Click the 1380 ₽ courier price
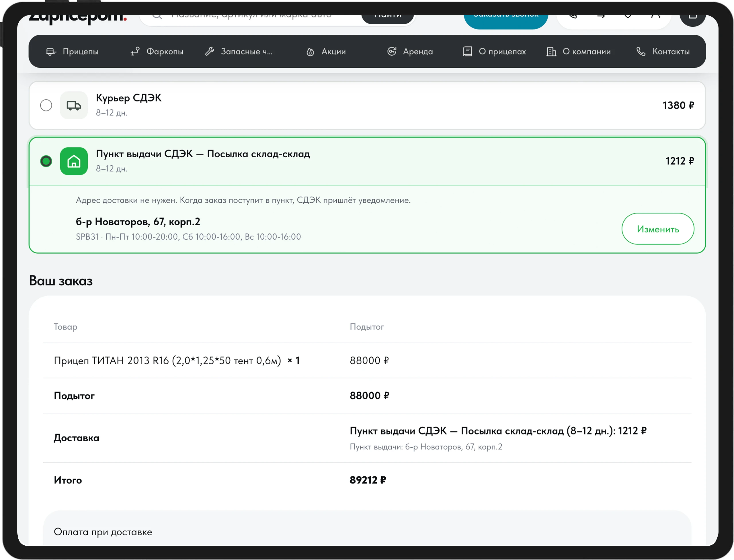The image size is (734, 560). (x=678, y=105)
